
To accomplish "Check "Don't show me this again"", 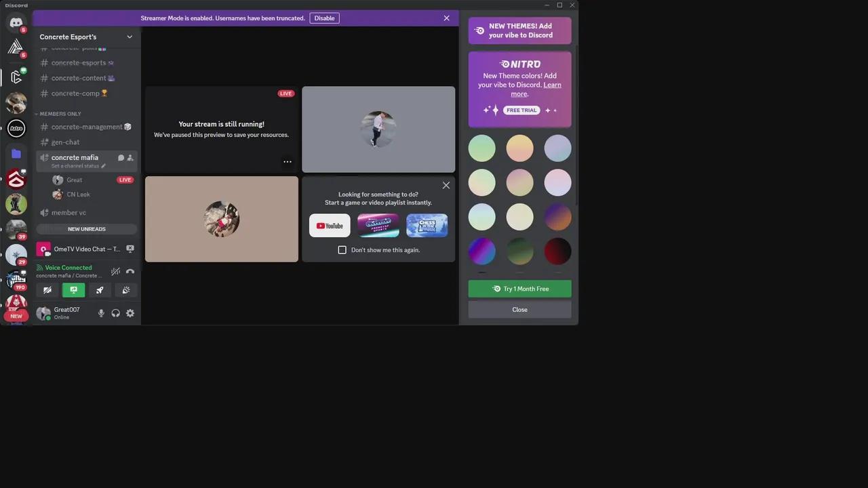I will [x=342, y=250].
